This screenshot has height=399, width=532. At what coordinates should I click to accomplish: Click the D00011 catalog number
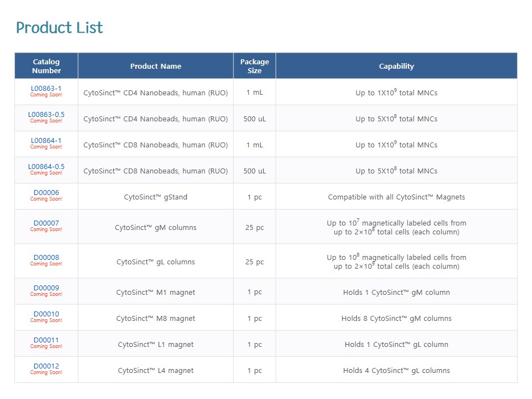46,340
